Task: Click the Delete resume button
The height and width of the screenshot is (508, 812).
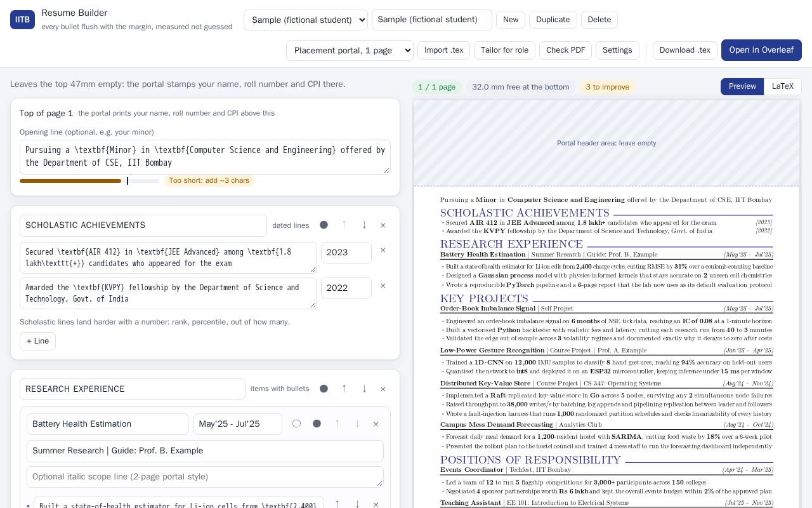Action: pyautogui.click(x=599, y=20)
